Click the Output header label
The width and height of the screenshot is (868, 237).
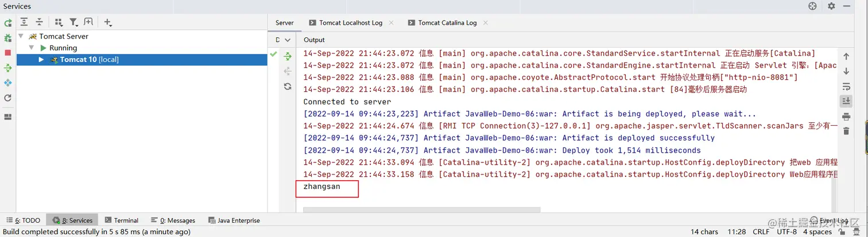tap(314, 40)
